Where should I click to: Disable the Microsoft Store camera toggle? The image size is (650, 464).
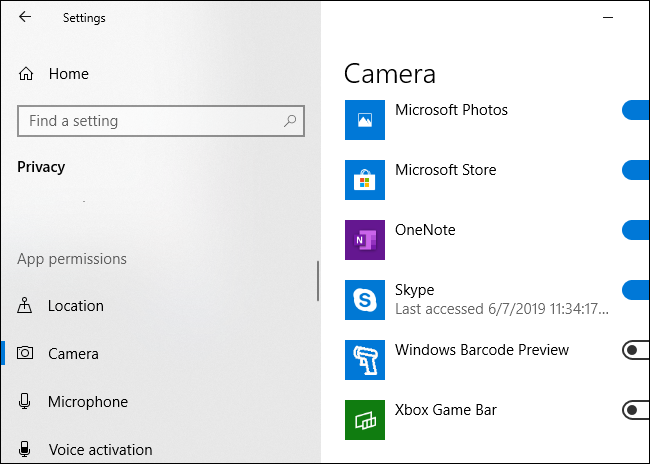(636, 170)
